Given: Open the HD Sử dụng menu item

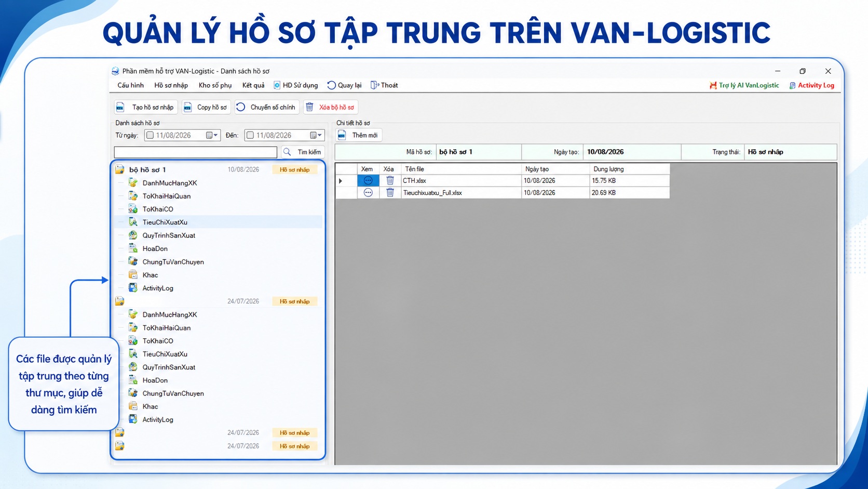Looking at the screenshot, I should [x=296, y=85].
